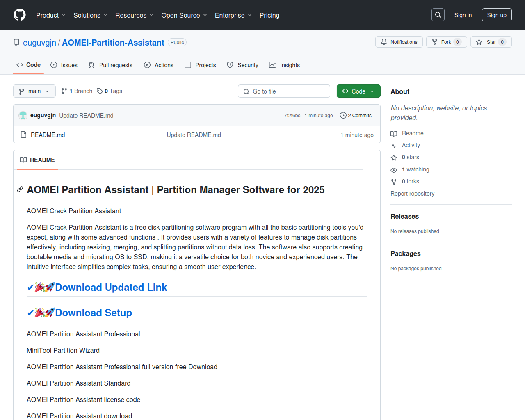Open the euguvgjn owner profile link
Screen dimensions: 525x420
click(39, 43)
